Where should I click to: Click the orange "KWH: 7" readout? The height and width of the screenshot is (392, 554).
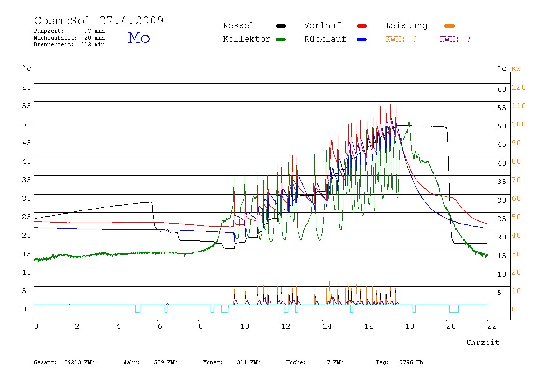(x=401, y=39)
